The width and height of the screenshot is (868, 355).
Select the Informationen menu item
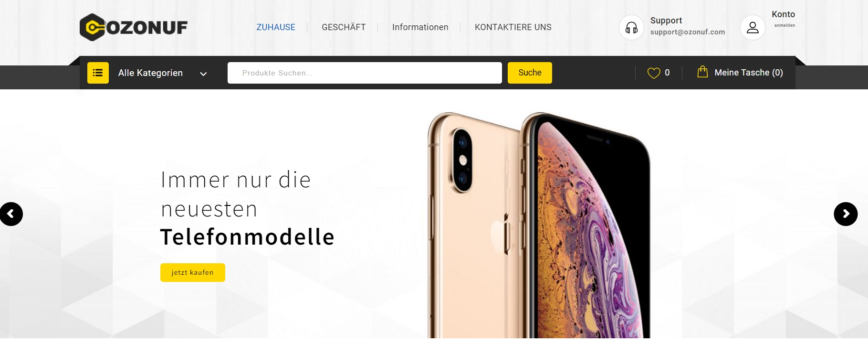click(x=420, y=27)
